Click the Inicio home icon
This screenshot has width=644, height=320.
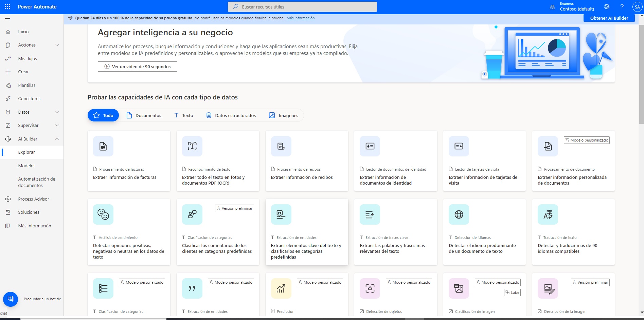coord(8,32)
